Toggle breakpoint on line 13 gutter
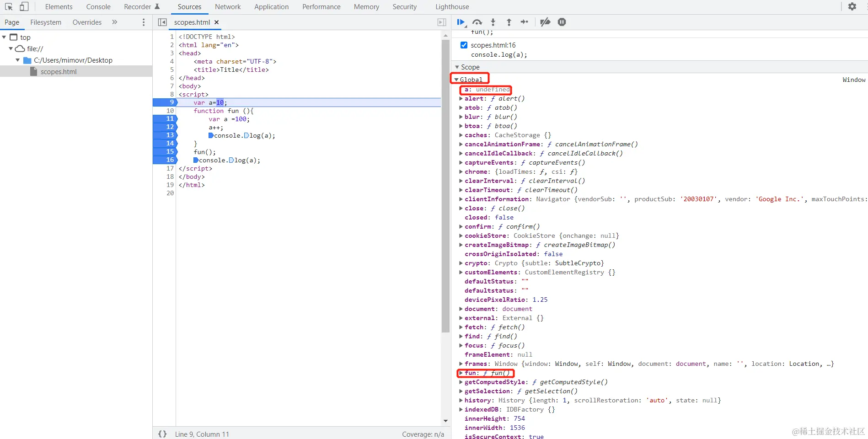This screenshot has height=439, width=868. click(x=165, y=135)
